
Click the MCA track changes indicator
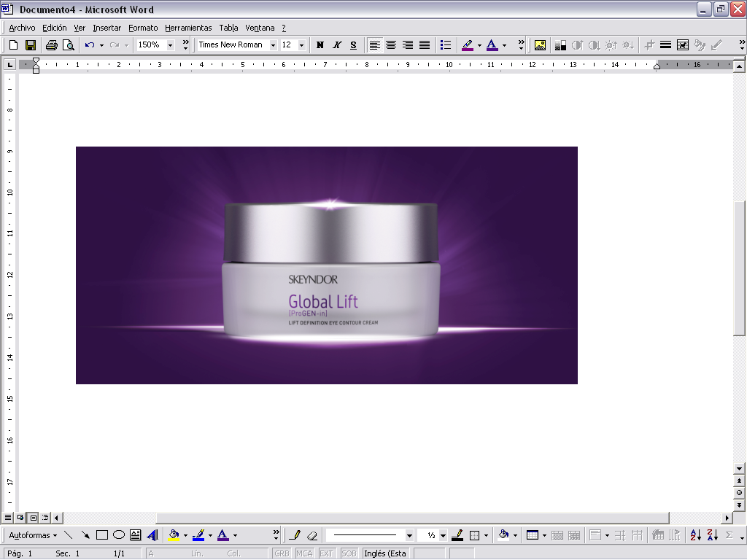click(304, 553)
